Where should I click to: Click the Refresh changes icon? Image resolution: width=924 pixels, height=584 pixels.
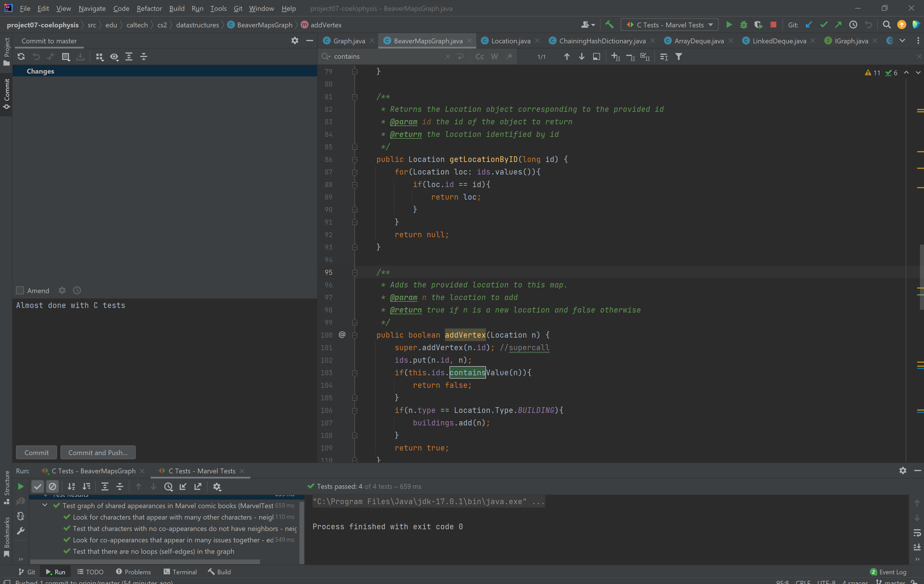click(x=21, y=57)
